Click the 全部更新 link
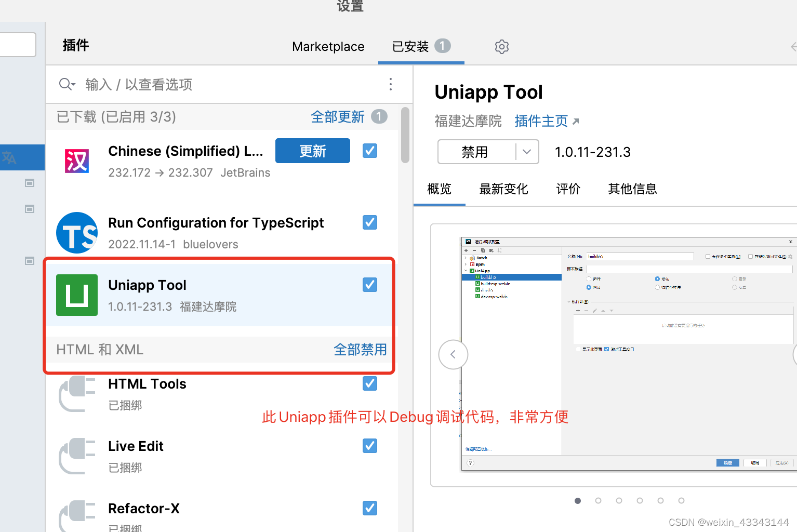Viewport: 797px width, 532px height. pos(338,116)
